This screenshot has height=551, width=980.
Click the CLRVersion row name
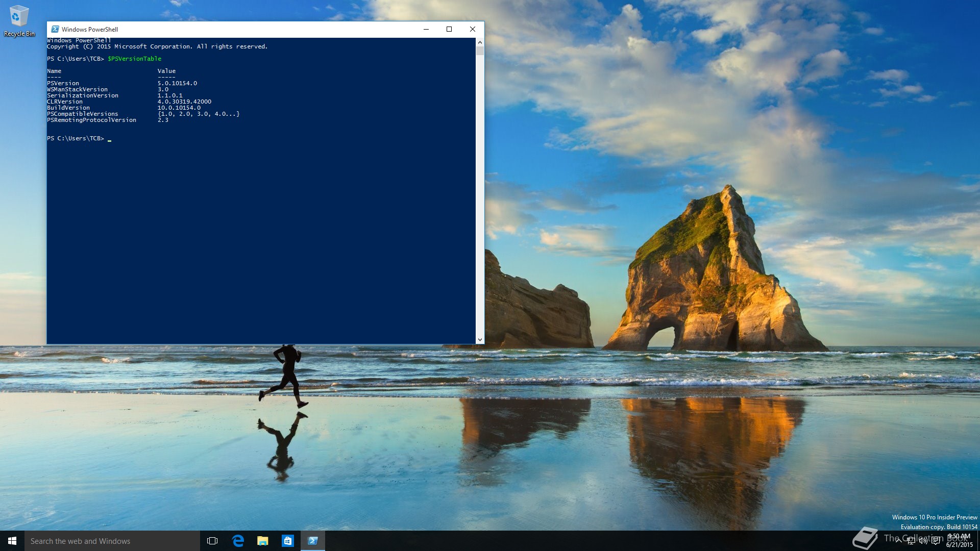(65, 102)
